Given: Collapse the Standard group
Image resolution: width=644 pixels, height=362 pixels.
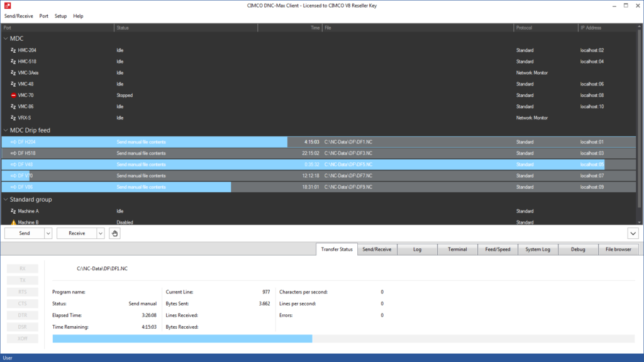Looking at the screenshot, I should [x=6, y=199].
